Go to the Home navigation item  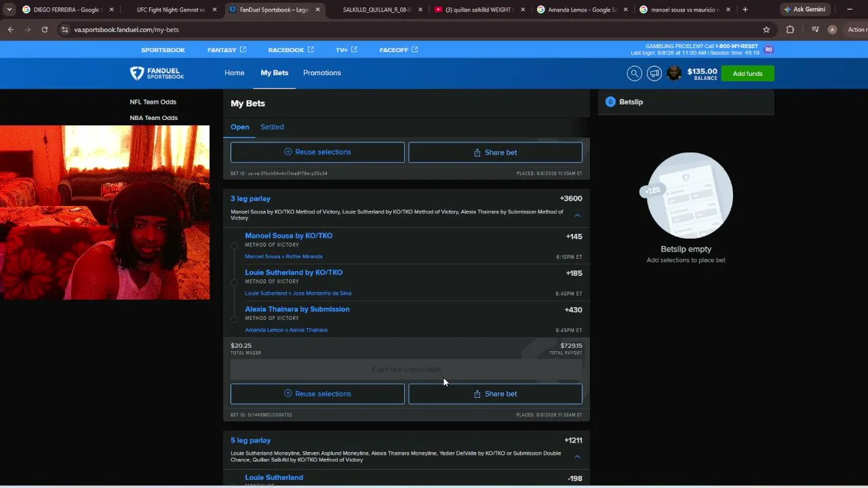[235, 73]
